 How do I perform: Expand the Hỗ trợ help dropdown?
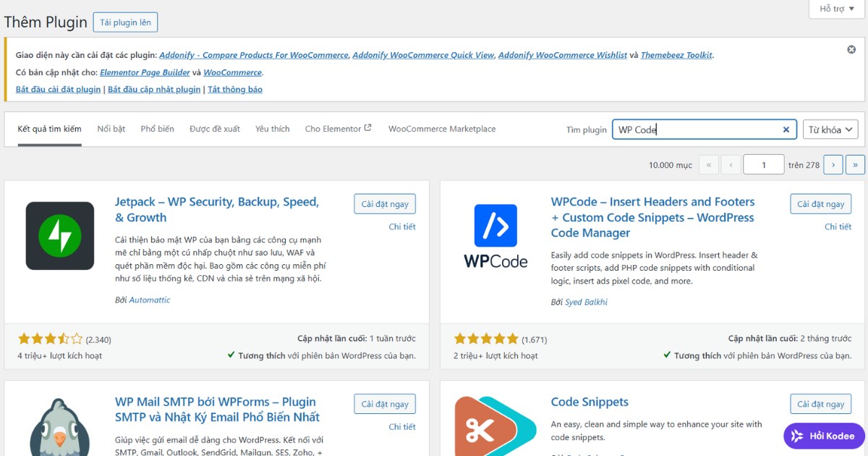click(x=837, y=9)
